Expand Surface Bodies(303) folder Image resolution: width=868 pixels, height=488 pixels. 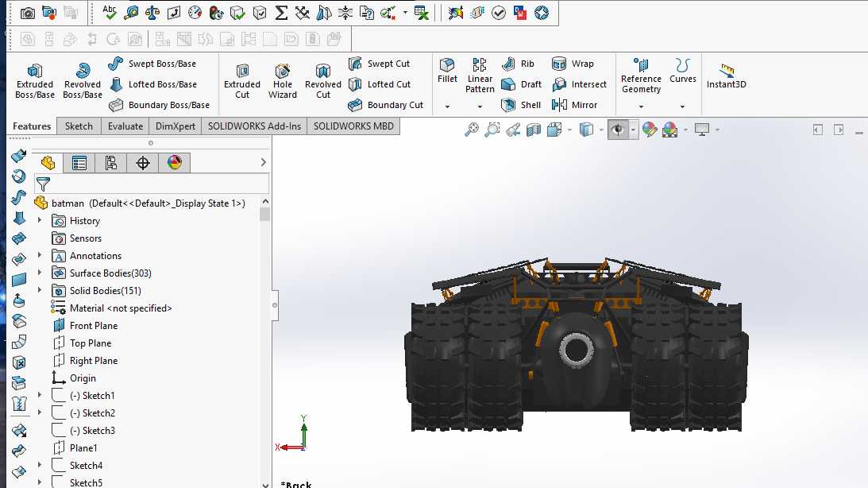40,273
